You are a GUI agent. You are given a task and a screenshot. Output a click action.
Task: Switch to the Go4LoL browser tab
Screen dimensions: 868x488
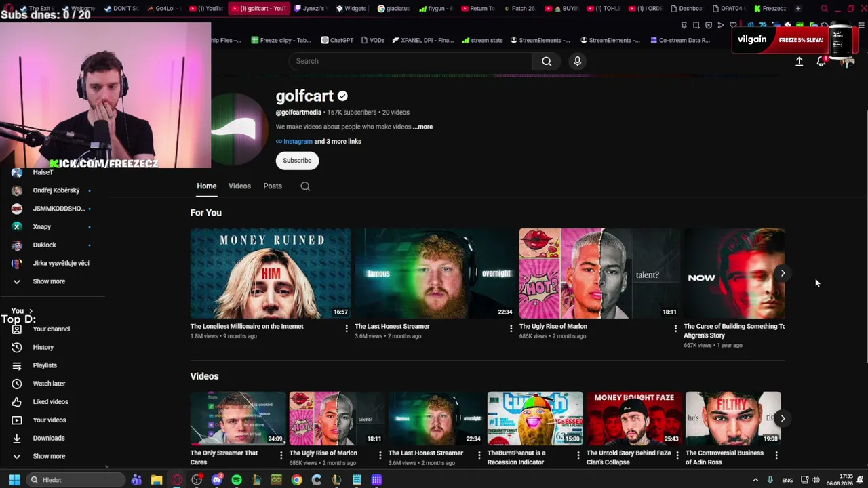tap(164, 9)
